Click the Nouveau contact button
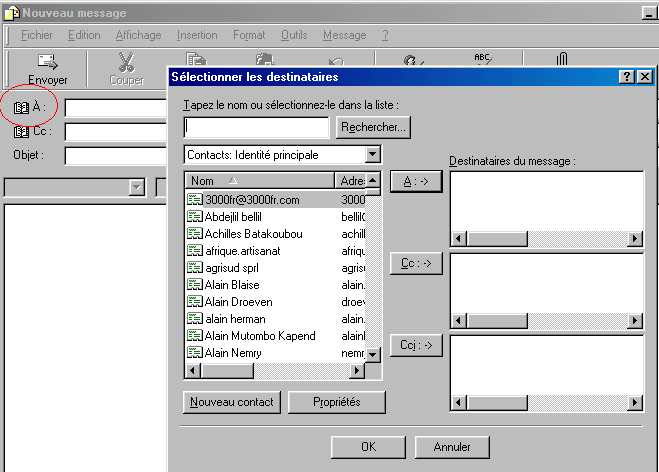Image resolution: width=659 pixels, height=472 pixels. coord(232,402)
